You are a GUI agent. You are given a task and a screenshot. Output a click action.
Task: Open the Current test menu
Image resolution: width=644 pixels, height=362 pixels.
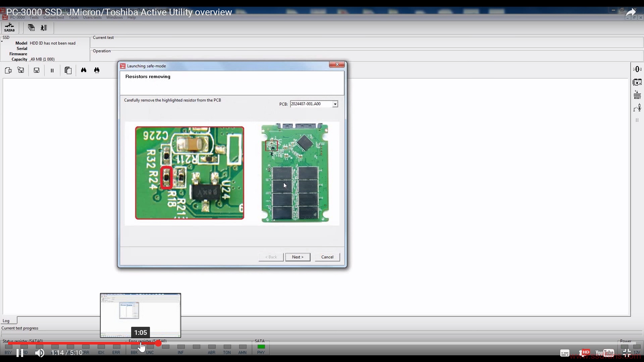tap(53, 17)
